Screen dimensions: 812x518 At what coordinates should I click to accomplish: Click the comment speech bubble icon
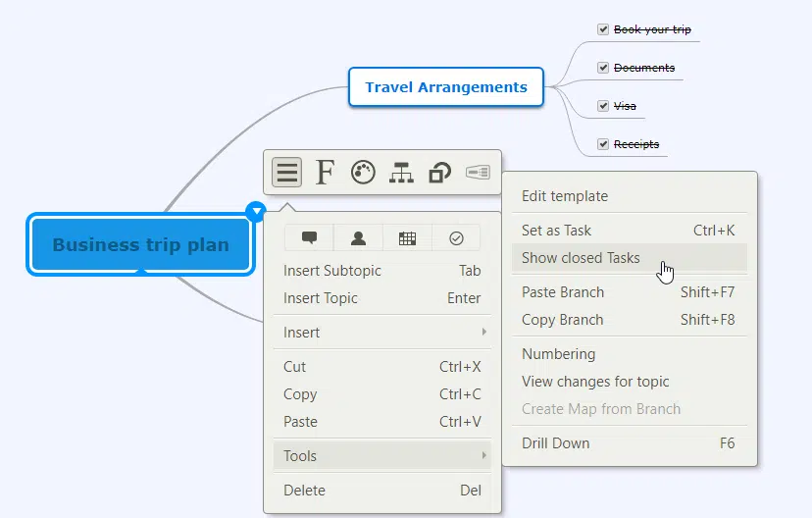click(309, 237)
